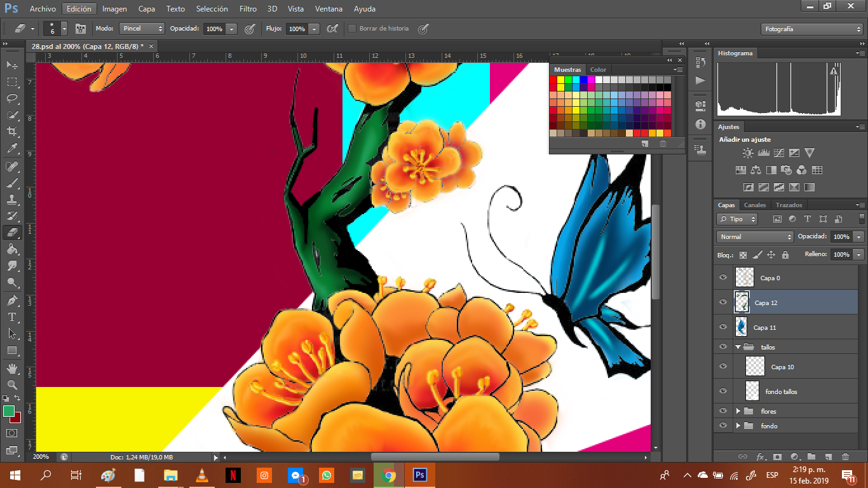Expand the flores layer group

(x=738, y=411)
